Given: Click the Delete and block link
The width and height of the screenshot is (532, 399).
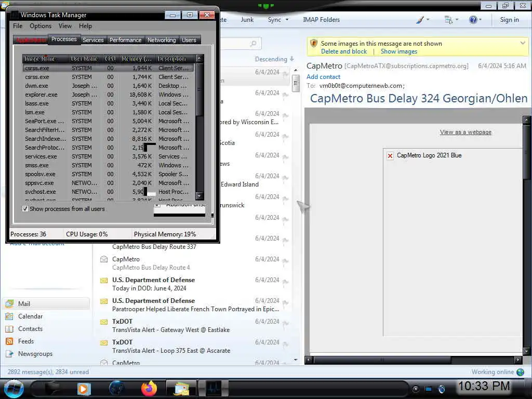Looking at the screenshot, I should pyautogui.click(x=344, y=51).
